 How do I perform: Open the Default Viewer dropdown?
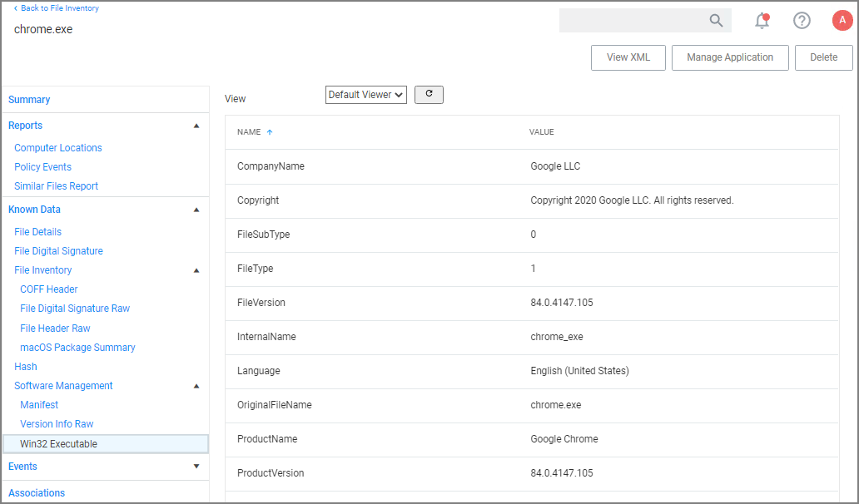(x=365, y=94)
